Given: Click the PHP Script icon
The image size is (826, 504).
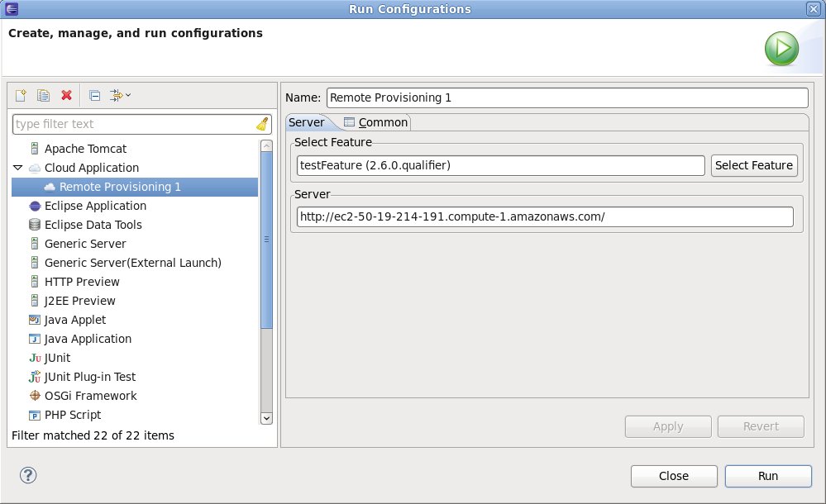Looking at the screenshot, I should [35, 415].
